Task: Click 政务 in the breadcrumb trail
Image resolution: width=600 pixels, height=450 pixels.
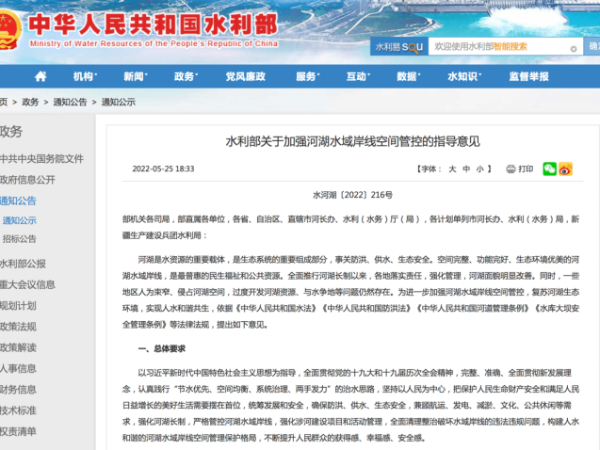Action: tap(30, 102)
